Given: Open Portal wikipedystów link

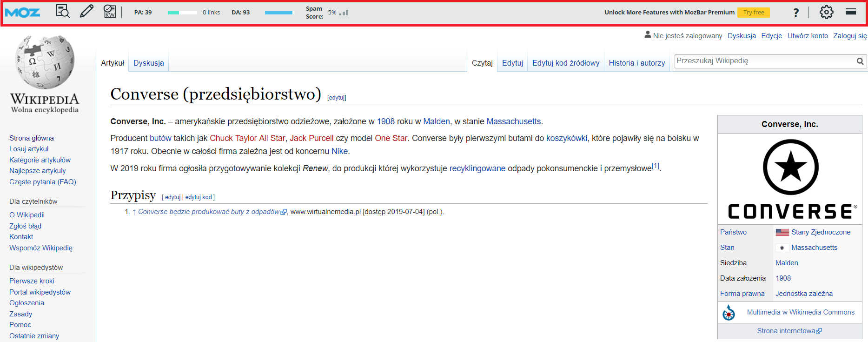Looking at the screenshot, I should click(40, 292).
